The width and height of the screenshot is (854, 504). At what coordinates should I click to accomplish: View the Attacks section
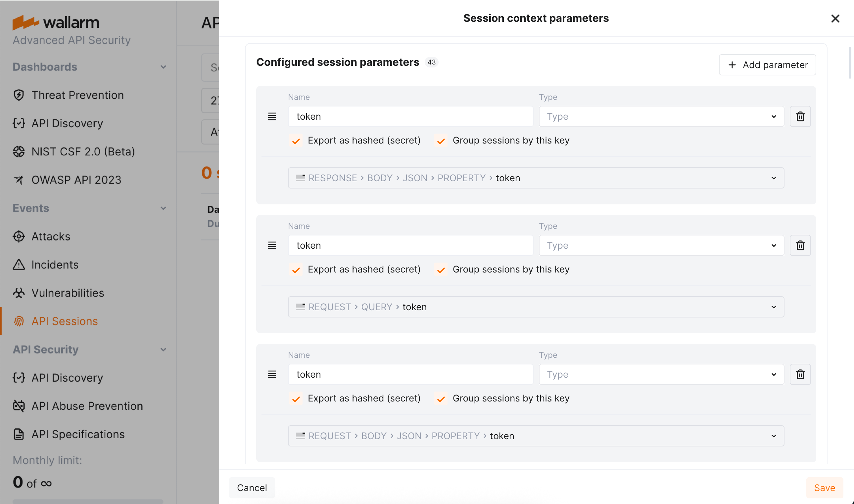click(51, 236)
